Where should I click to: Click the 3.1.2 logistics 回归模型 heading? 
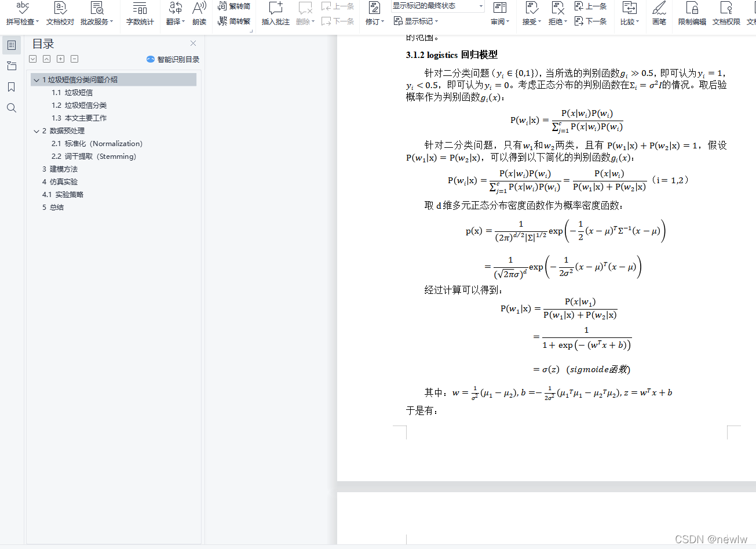[451, 55]
